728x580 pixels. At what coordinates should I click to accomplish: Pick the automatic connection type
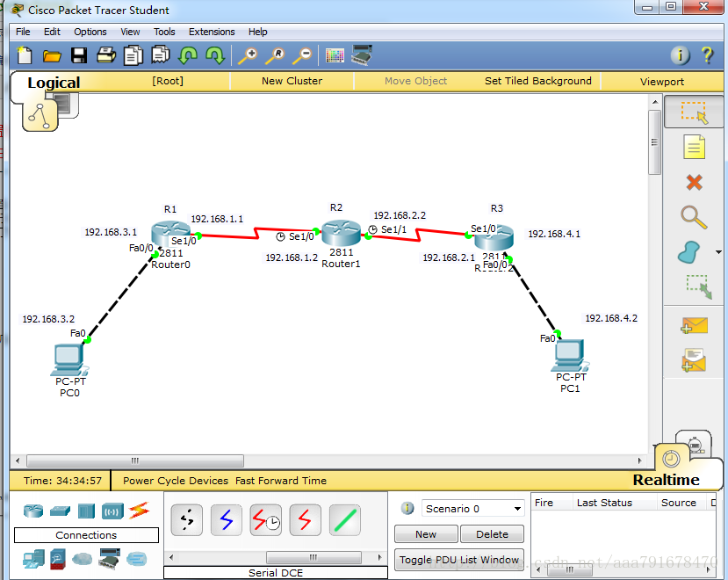coord(187,520)
